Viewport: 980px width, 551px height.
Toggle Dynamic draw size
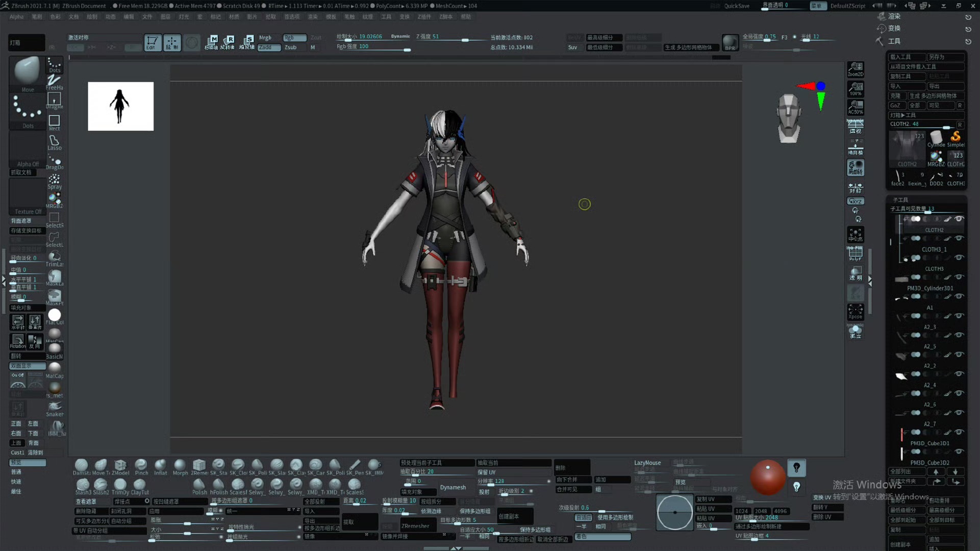coord(400,36)
